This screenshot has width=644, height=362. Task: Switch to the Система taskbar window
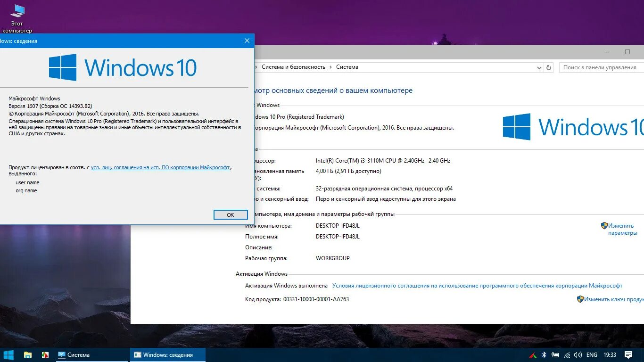click(x=91, y=355)
